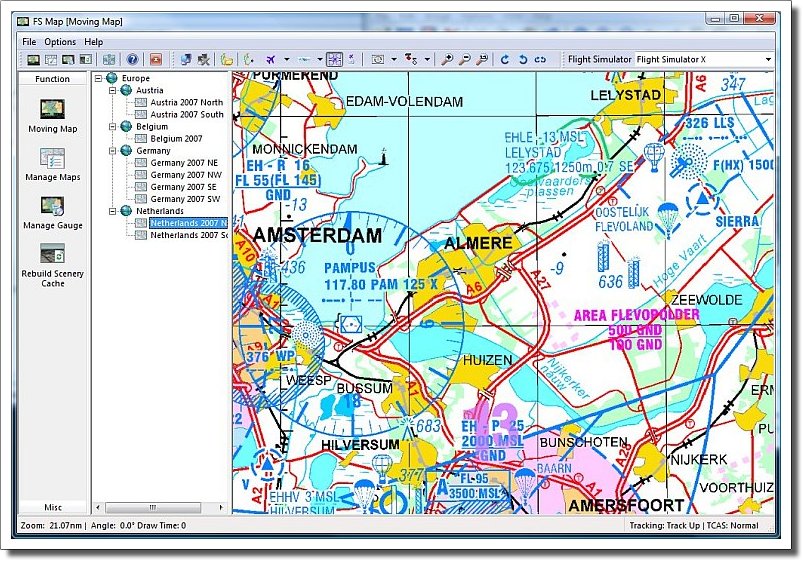The image size is (803, 561).
Task: Click the TCAS: Normal status text
Action: coord(732,525)
